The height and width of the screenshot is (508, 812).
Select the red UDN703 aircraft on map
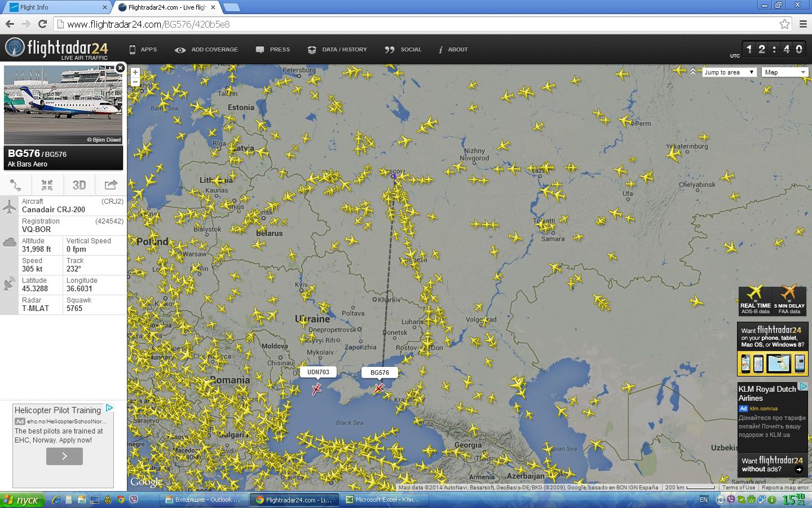[317, 388]
